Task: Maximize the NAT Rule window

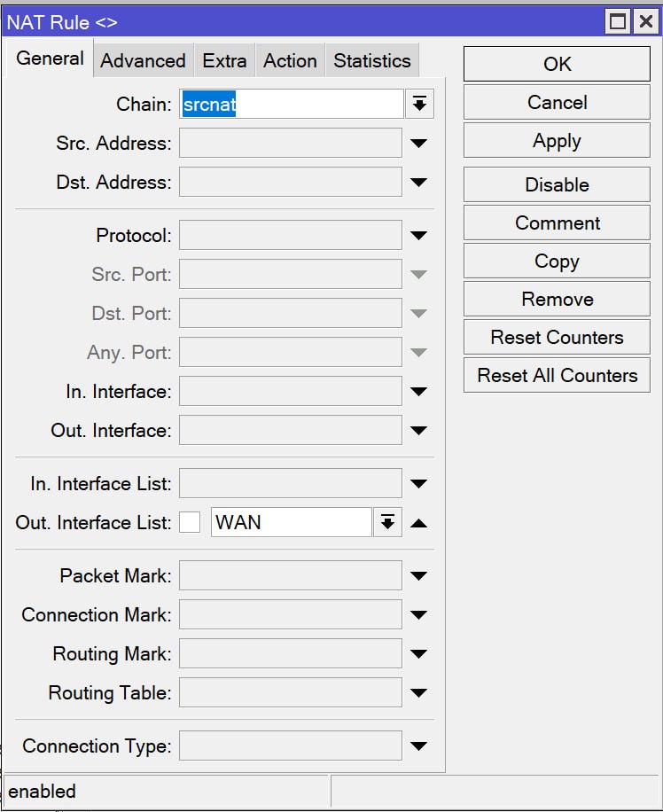Action: tap(618, 22)
